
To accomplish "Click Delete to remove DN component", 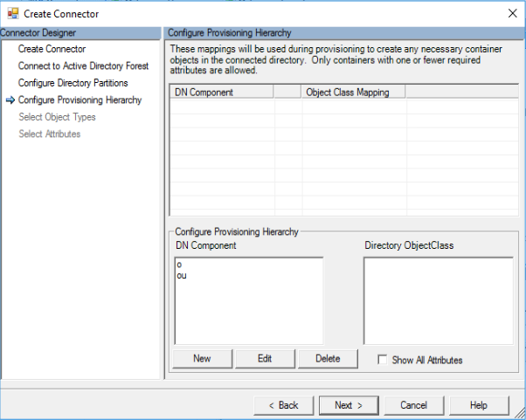I will pos(328,359).
